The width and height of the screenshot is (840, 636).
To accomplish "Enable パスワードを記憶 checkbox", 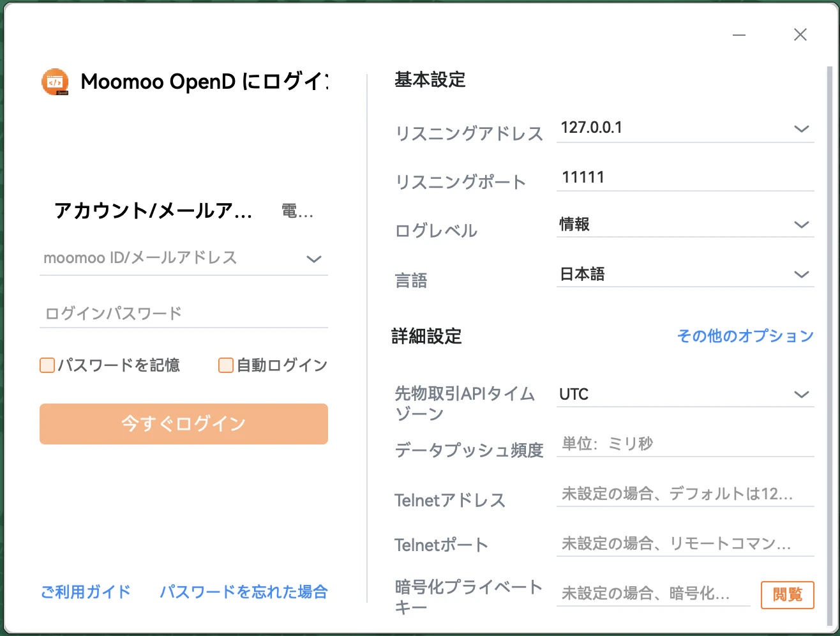I will 47,365.
